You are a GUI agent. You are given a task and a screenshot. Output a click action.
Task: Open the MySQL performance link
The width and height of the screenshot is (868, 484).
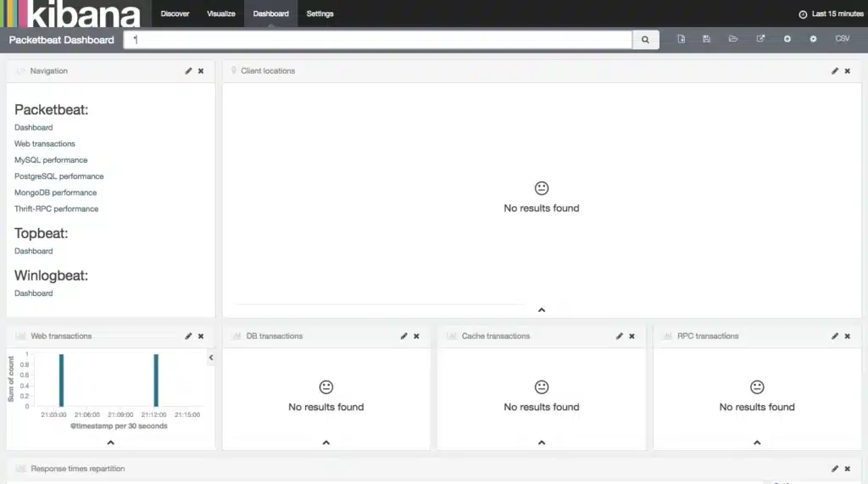(51, 160)
